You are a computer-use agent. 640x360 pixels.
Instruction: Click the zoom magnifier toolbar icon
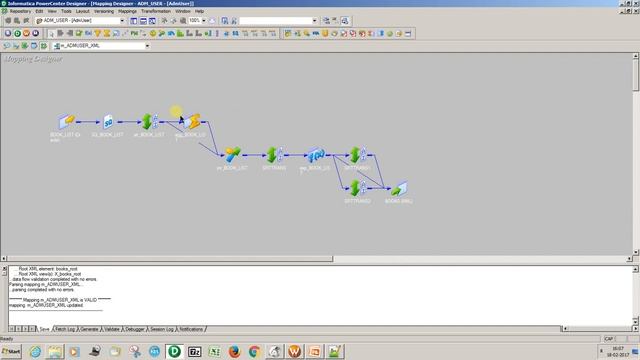tap(183, 21)
